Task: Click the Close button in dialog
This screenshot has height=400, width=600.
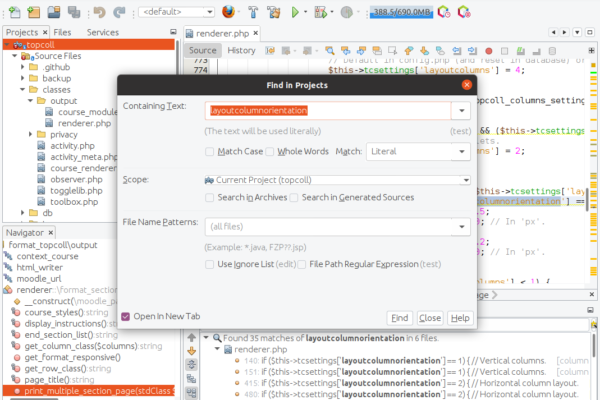Action: 430,318
